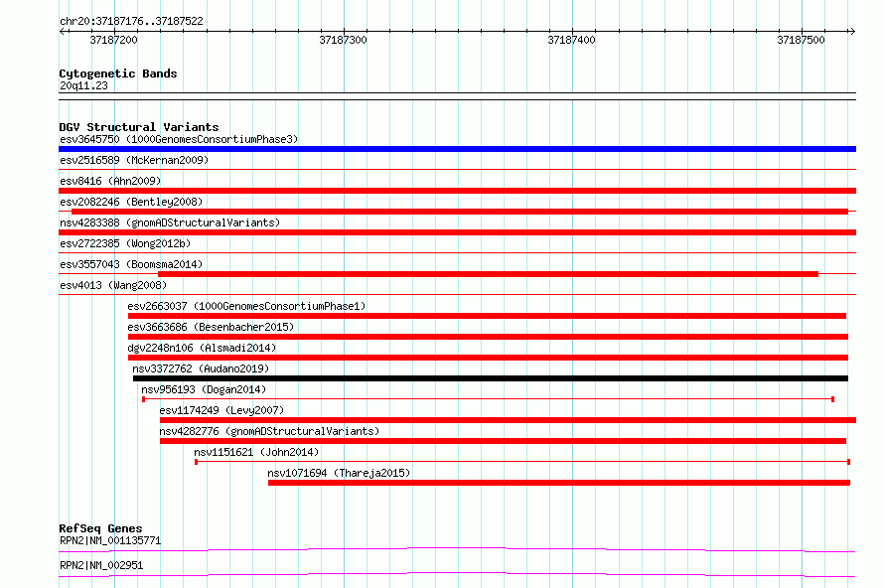Click the nsv1151621 thin variant line
Viewport: 884px width, 588px height.
coord(522,462)
